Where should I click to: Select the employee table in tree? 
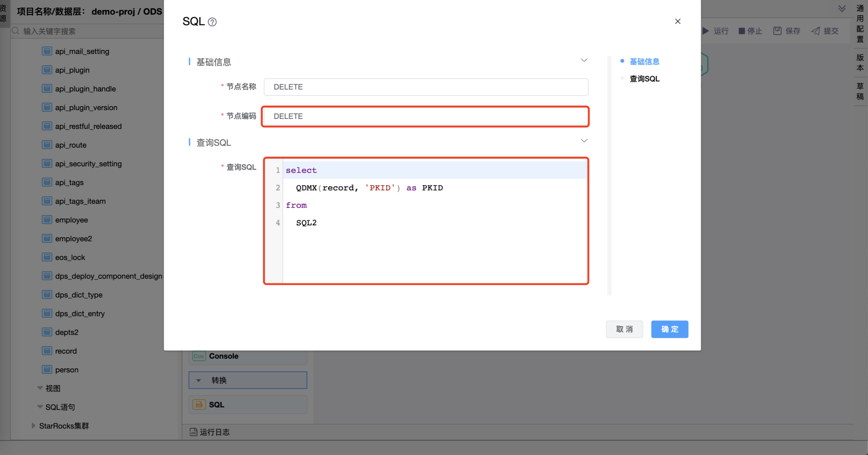pyautogui.click(x=71, y=220)
